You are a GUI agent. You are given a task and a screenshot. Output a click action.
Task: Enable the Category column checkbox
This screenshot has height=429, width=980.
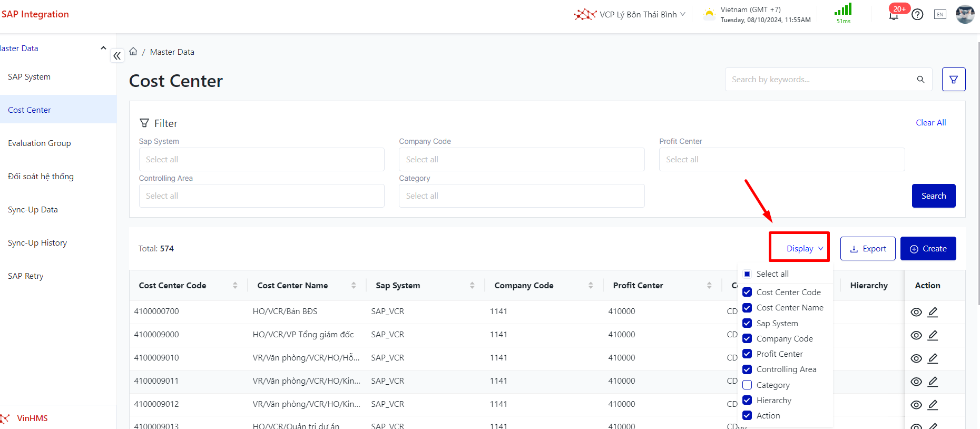747,385
